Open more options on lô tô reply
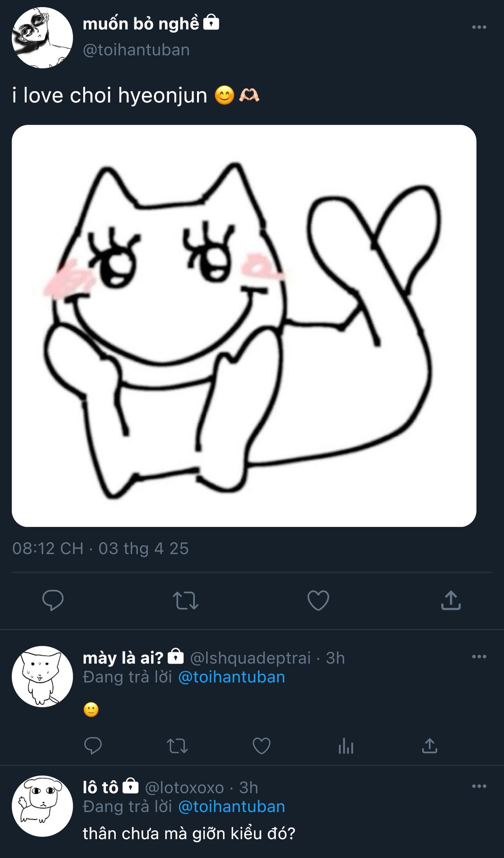 coord(479,786)
